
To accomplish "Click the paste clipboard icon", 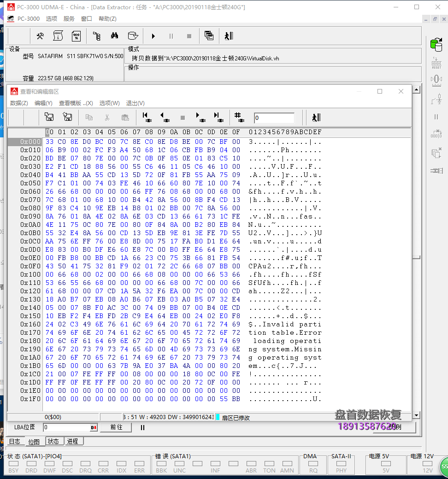I will point(125,117).
